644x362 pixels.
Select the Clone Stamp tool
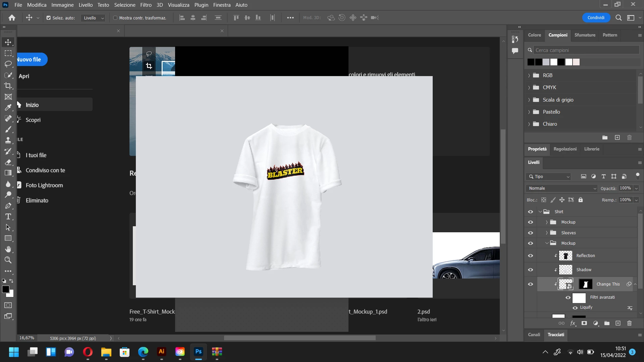8,140
